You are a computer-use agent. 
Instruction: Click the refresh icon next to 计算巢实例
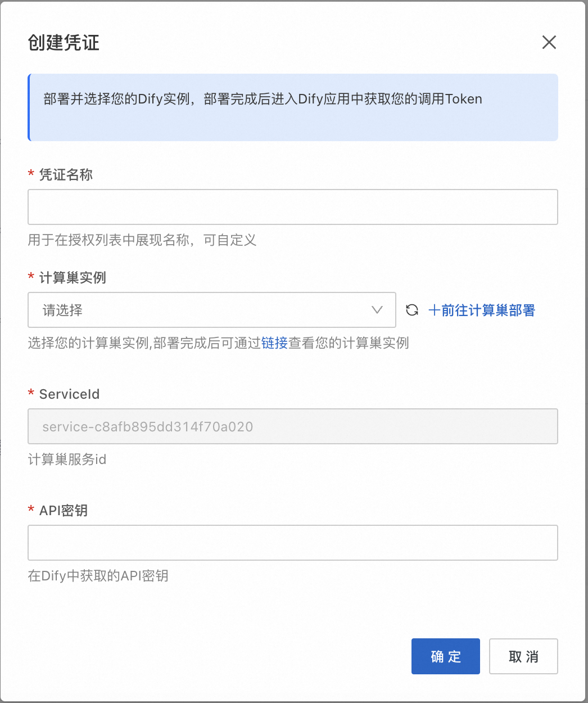tap(412, 310)
